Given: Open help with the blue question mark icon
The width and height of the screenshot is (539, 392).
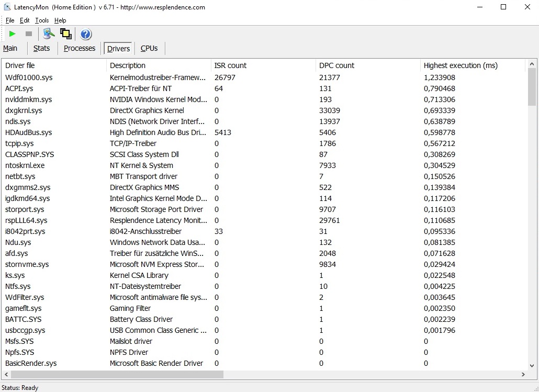Looking at the screenshot, I should tap(86, 35).
